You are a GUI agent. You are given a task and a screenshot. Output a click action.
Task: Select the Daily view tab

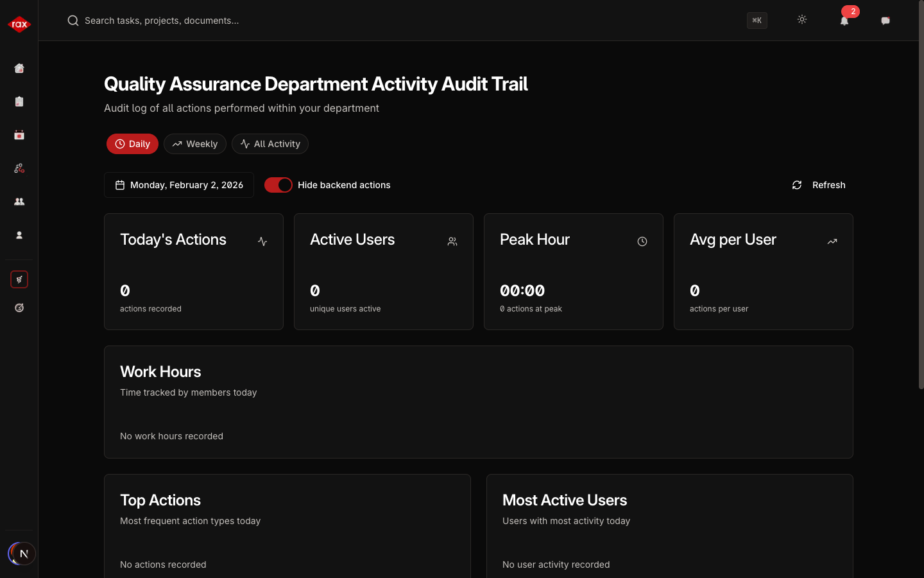coord(132,144)
